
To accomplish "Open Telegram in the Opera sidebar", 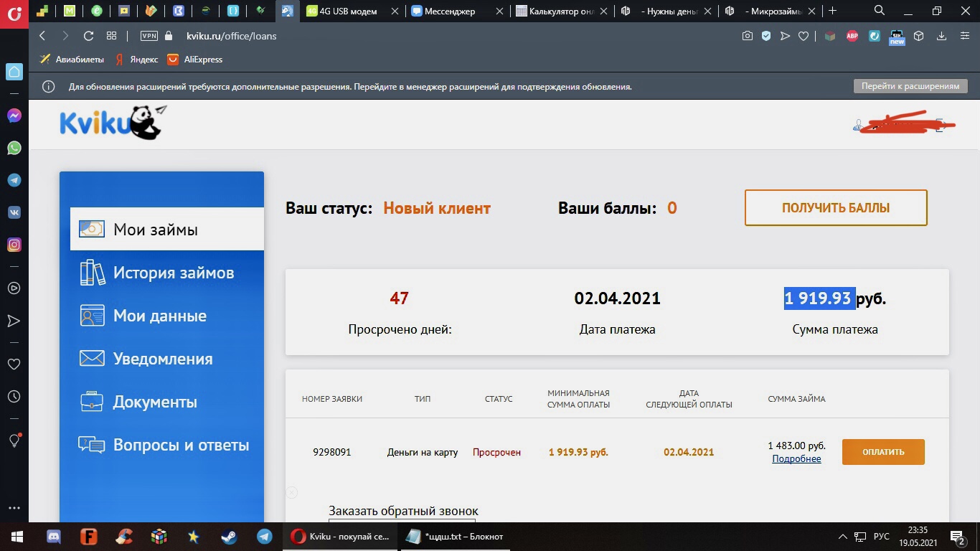I will [14, 180].
